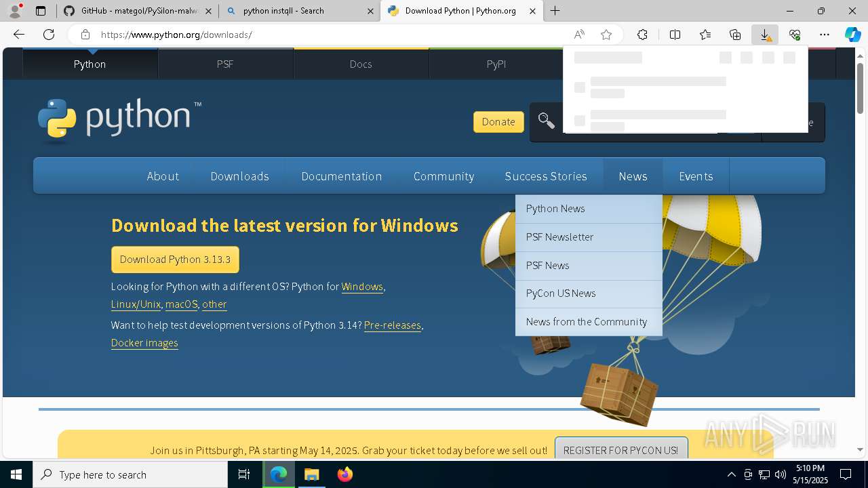Open Task View on taskbar
Screen dimensions: 868x488
click(x=244, y=474)
